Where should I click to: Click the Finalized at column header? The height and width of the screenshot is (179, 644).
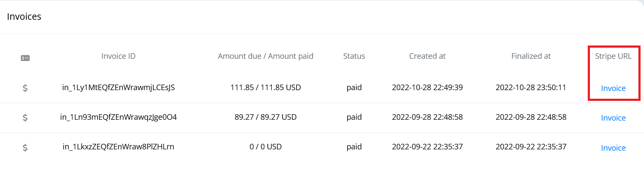(x=531, y=56)
